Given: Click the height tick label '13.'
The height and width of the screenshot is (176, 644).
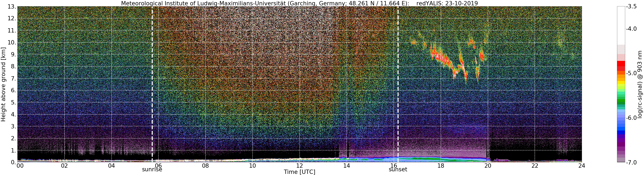Looking at the screenshot, I should point(12,6).
